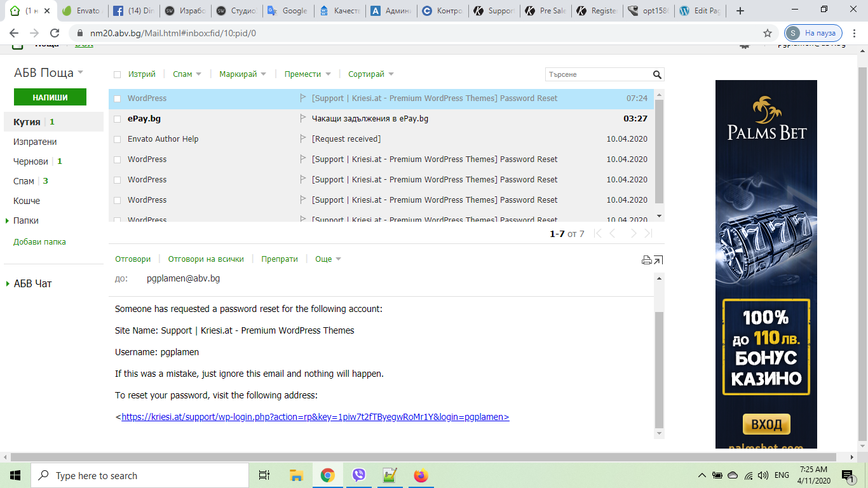Open Сортирай dropdown
This screenshot has height=488, width=868.
coord(371,74)
